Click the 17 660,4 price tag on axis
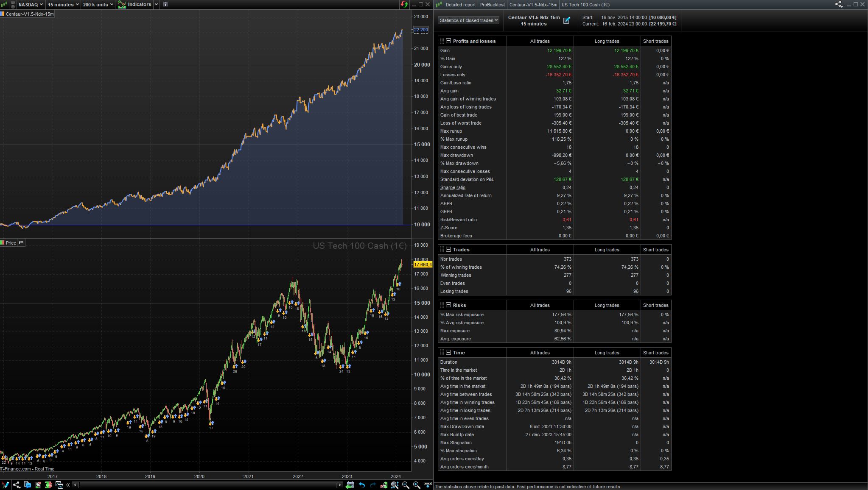868x490 pixels. (x=423, y=264)
